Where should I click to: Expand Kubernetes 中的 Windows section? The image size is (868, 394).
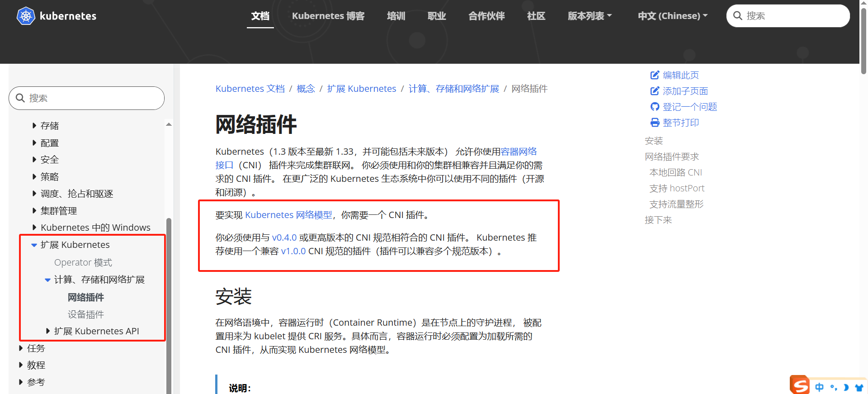[x=34, y=228]
